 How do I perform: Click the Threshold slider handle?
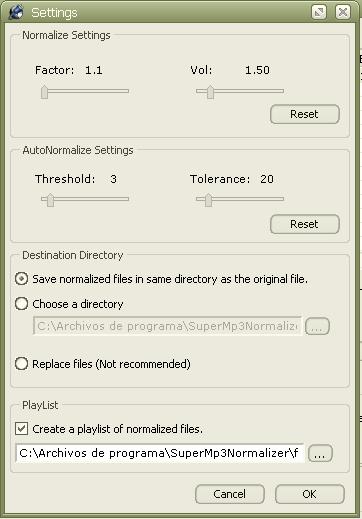coord(50,200)
